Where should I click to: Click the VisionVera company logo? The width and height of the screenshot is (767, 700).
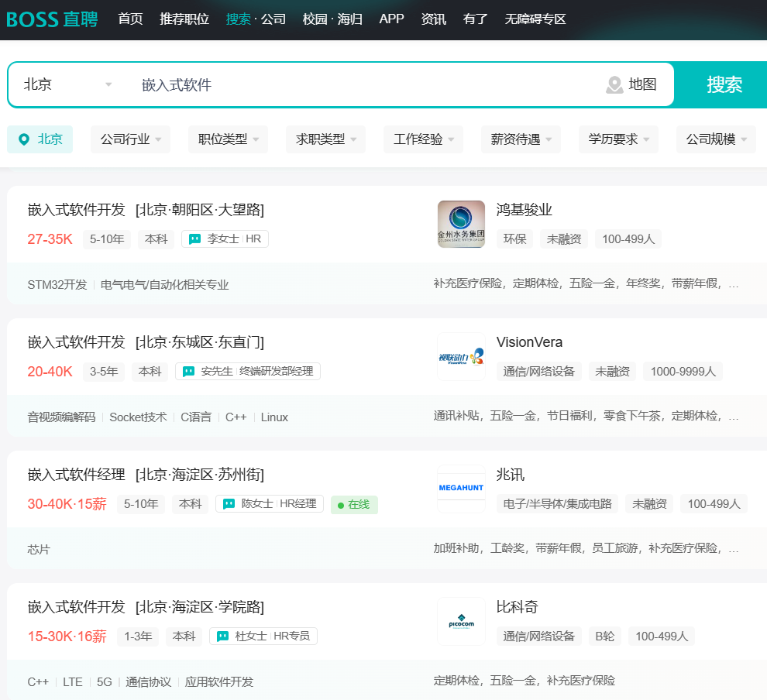461,357
